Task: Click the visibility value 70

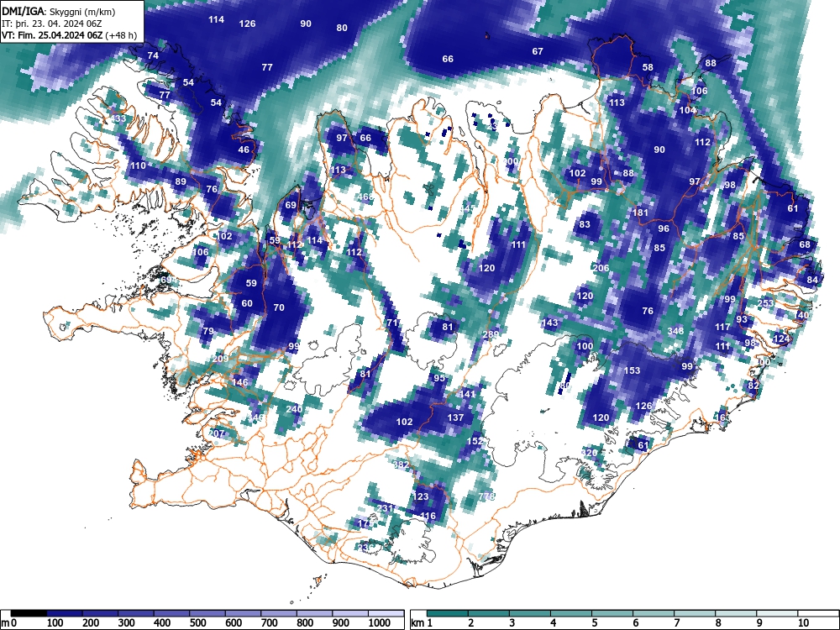Action: [x=279, y=307]
